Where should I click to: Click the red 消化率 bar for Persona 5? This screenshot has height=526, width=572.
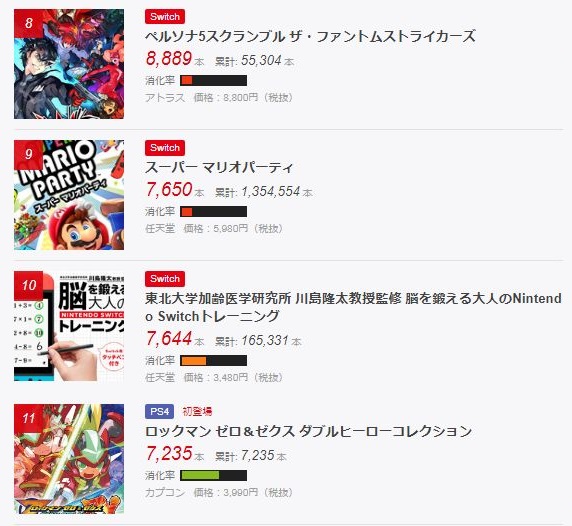tap(213, 81)
